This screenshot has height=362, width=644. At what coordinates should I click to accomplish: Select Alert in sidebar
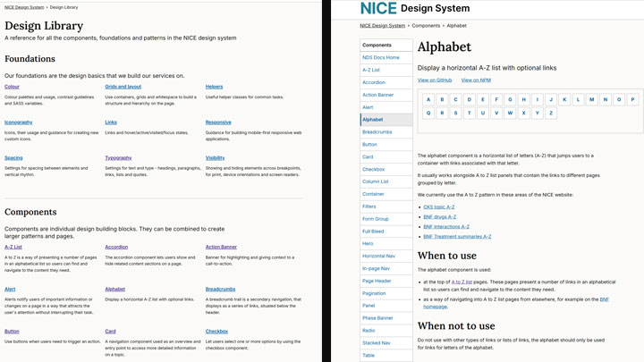386,107
